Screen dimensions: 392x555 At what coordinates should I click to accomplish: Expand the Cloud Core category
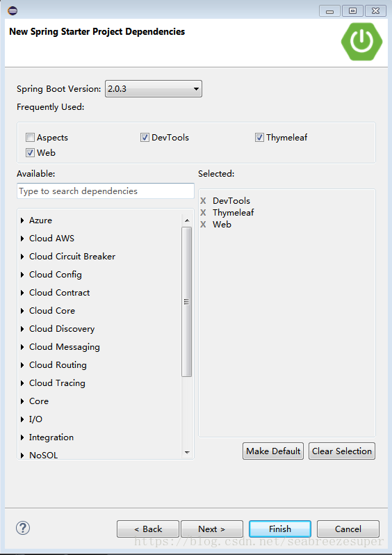point(22,311)
